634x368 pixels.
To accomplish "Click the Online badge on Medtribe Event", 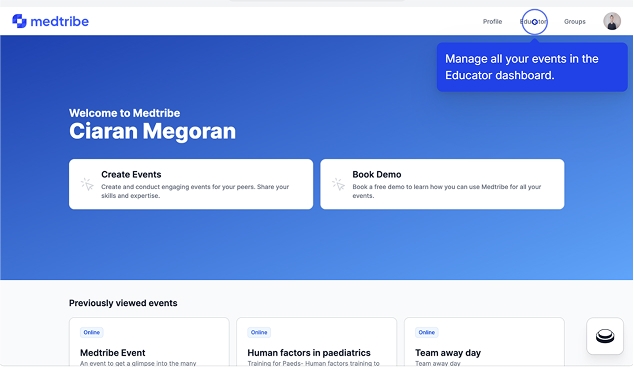I will coord(92,332).
